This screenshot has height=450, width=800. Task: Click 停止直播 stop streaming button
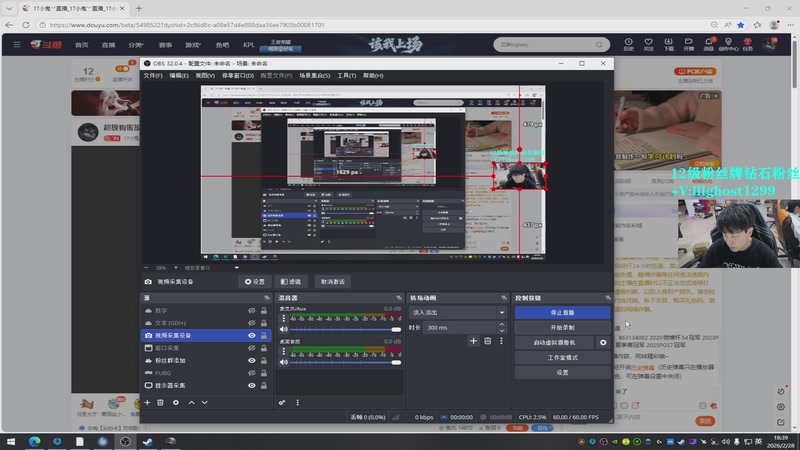pos(562,312)
